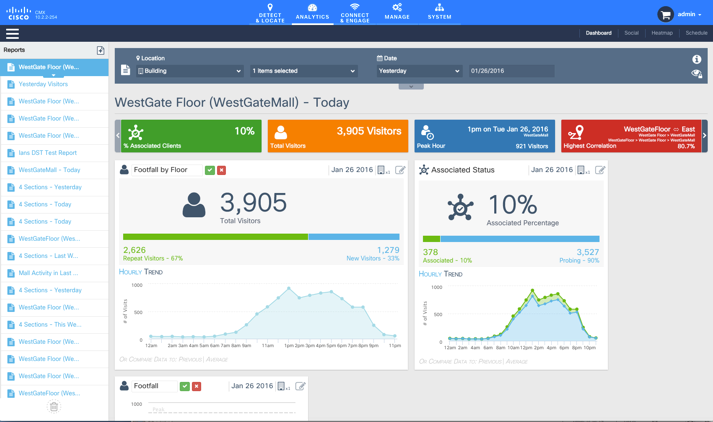Click the Associated Clients hub icon on the green tile
Viewport: 713px width, 422px height.
click(x=136, y=133)
